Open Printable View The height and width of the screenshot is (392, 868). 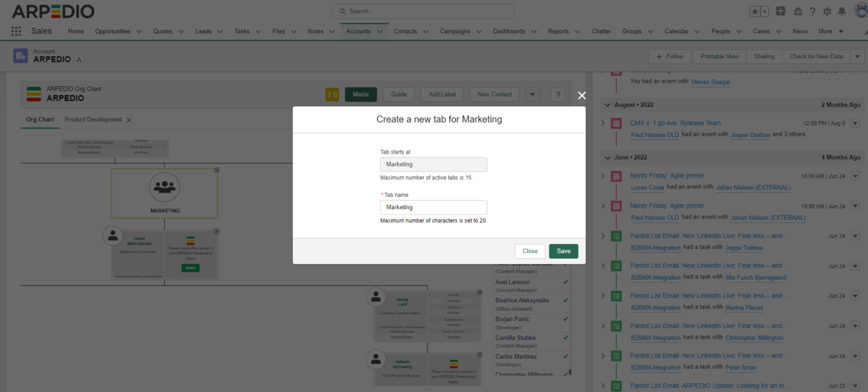(x=720, y=56)
